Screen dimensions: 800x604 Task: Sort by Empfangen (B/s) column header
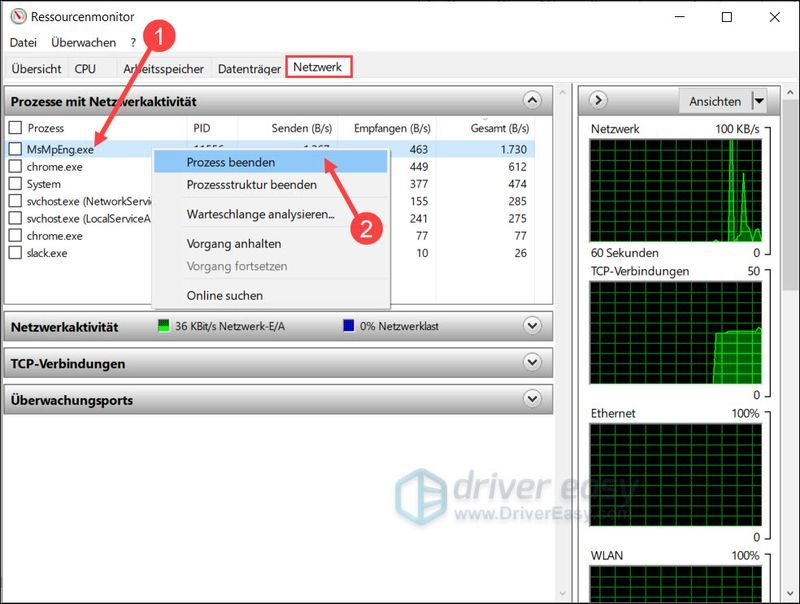392,128
